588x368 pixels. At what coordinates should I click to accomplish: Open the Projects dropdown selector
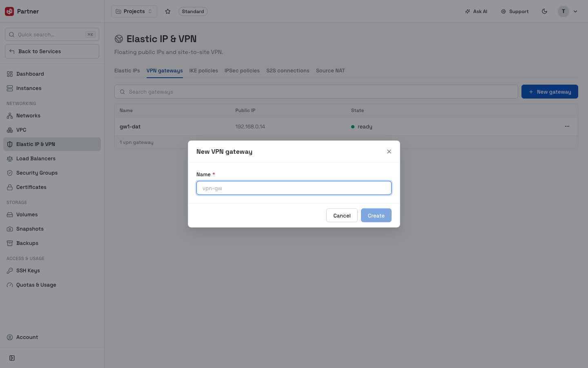point(134,11)
